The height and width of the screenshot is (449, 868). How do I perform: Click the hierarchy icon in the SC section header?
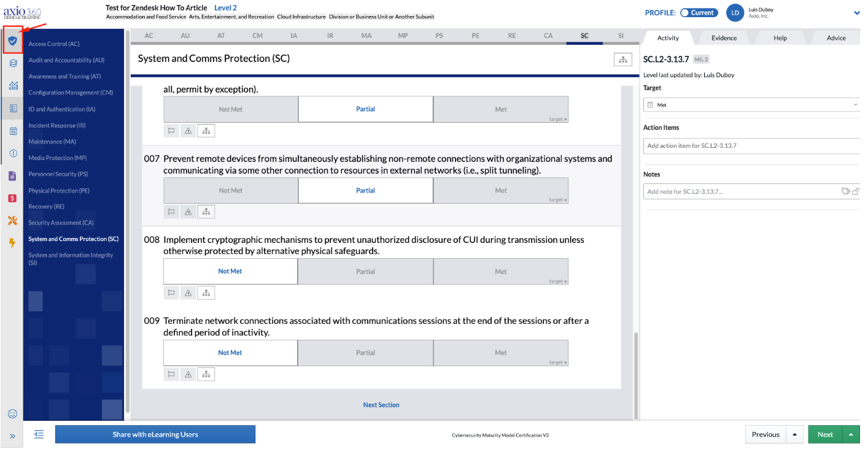(x=623, y=59)
